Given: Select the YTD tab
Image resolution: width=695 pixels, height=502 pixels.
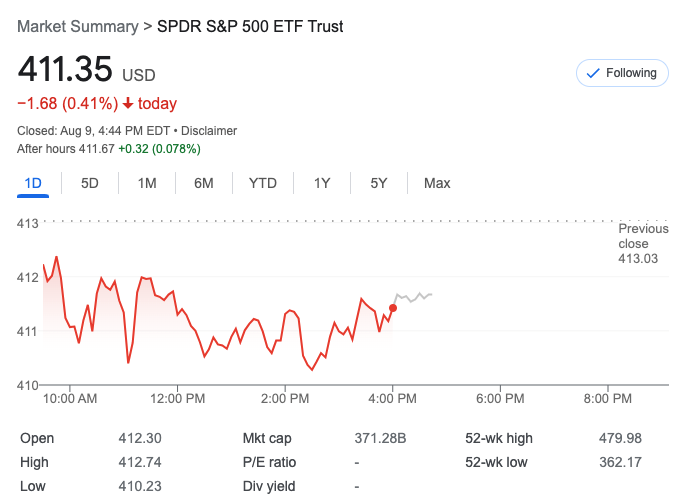Looking at the screenshot, I should coord(263,183).
